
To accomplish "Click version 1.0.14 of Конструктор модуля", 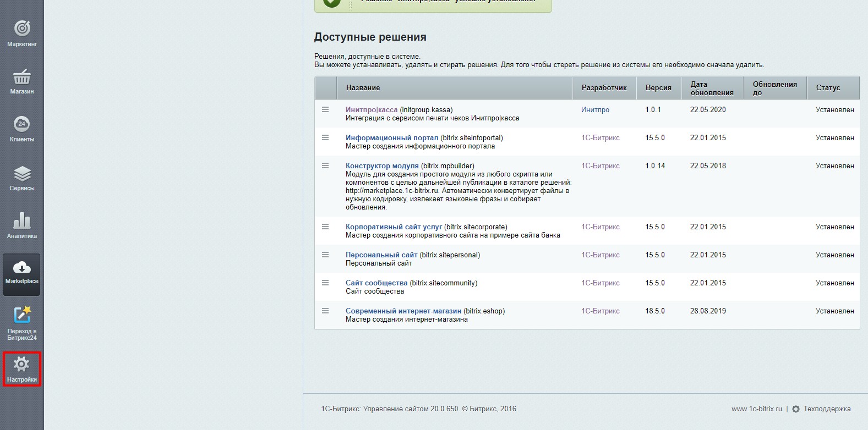I will (x=655, y=166).
